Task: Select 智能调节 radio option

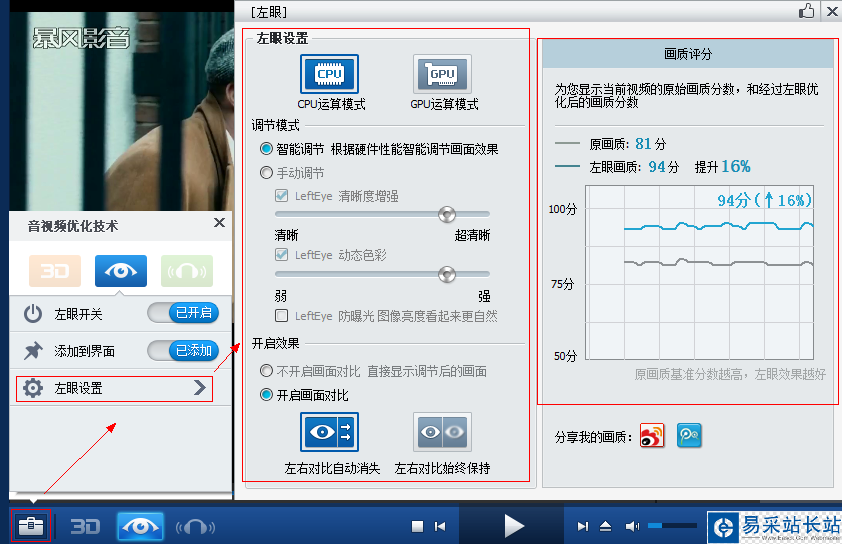Action: tap(266, 149)
